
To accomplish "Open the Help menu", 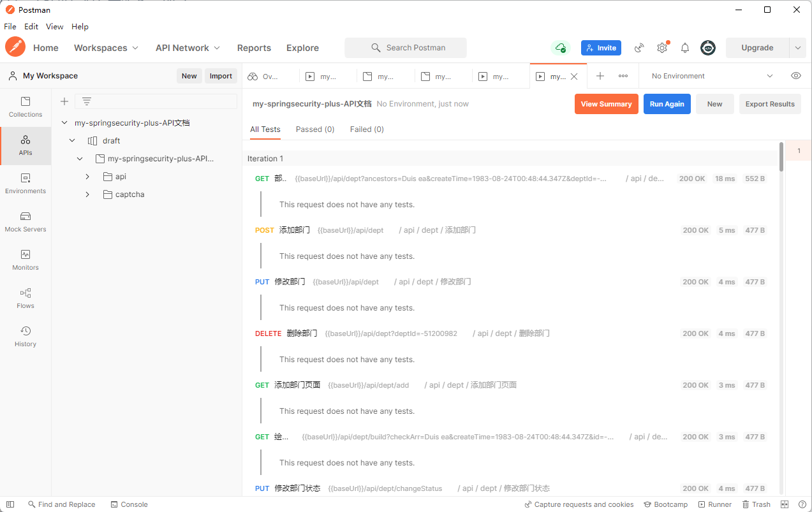I will (80, 27).
